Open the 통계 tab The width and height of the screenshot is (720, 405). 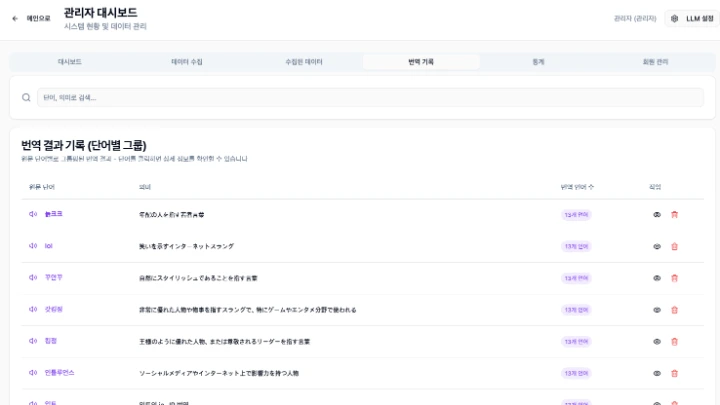(x=538, y=62)
